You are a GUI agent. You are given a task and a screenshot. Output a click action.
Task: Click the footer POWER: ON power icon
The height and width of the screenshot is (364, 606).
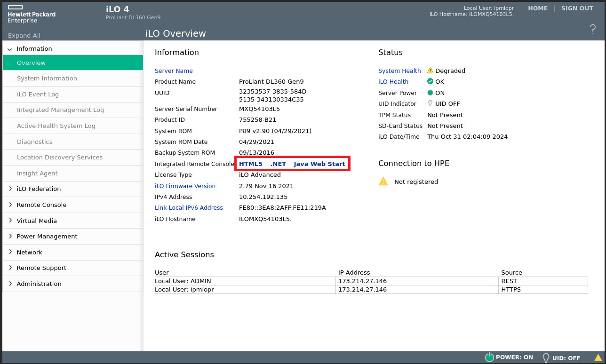click(x=489, y=357)
